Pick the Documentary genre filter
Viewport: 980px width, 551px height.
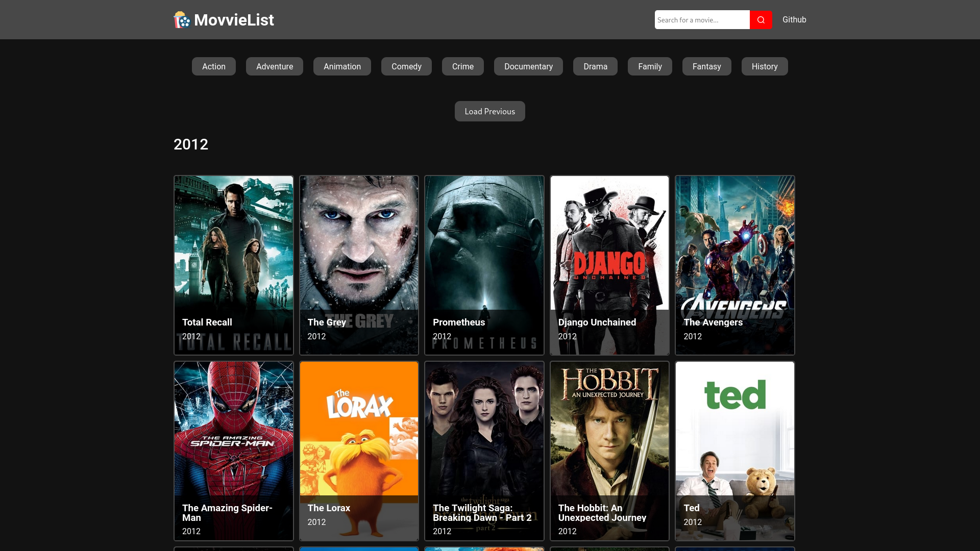[x=528, y=66]
